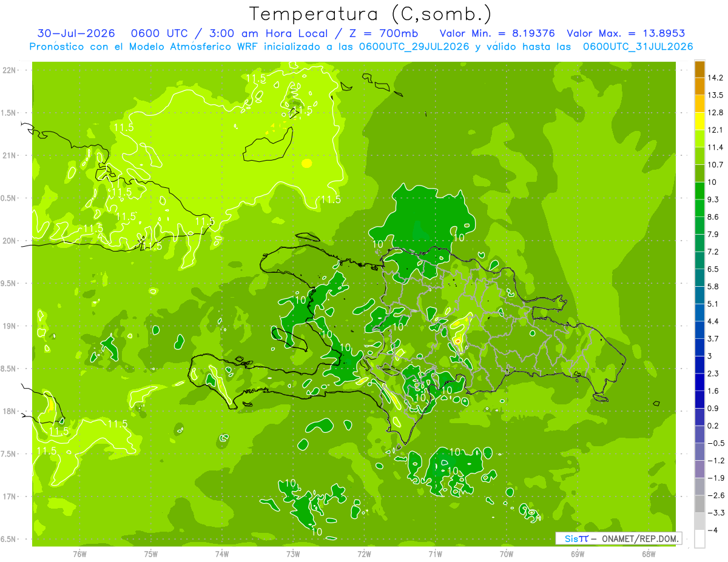Screen dimensions: 728x562
Task: Click the '19N' latitude axis label
Action: tap(9, 326)
